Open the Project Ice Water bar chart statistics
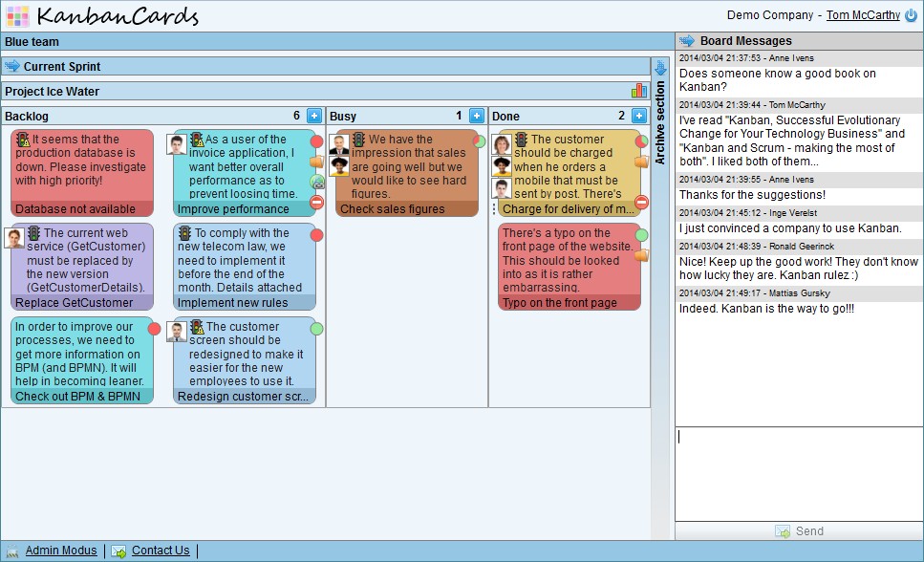924x562 pixels. click(638, 91)
